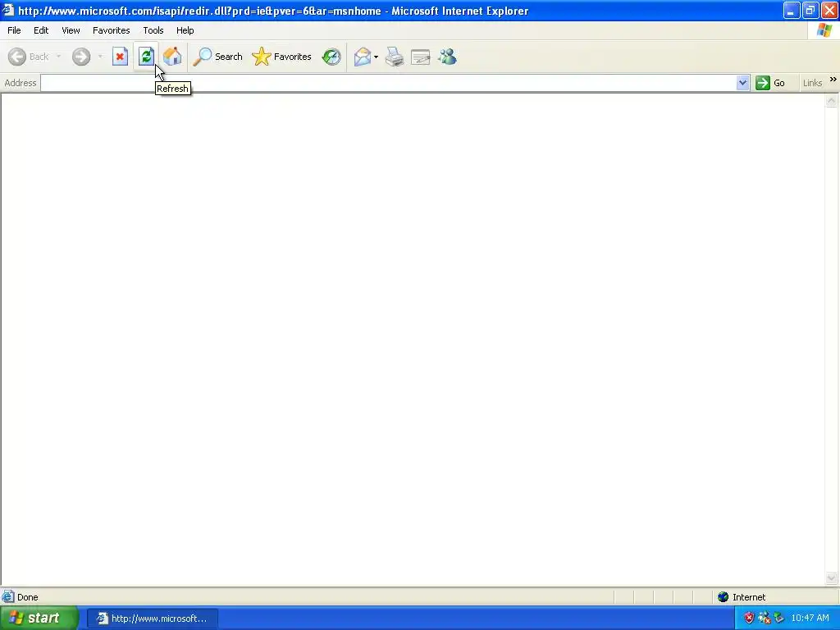Click the Forward navigation arrow
The height and width of the screenshot is (630, 840).
81,57
